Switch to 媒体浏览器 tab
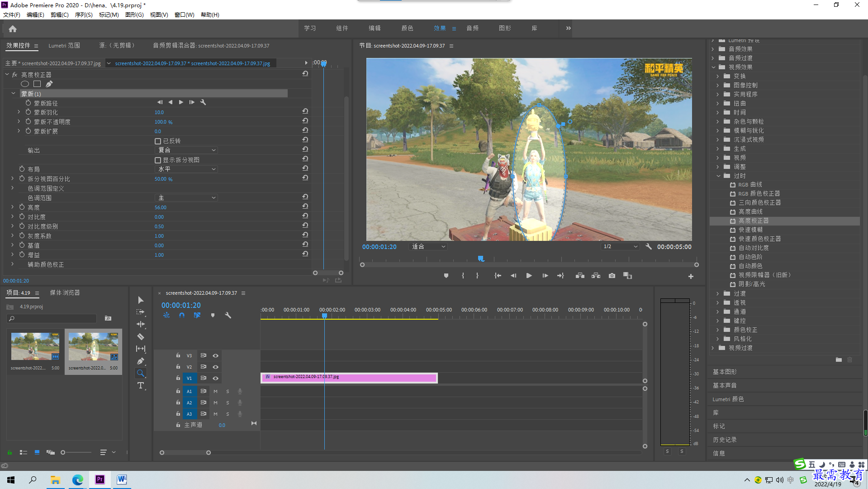Viewport: 868px width, 489px height. [x=65, y=293]
